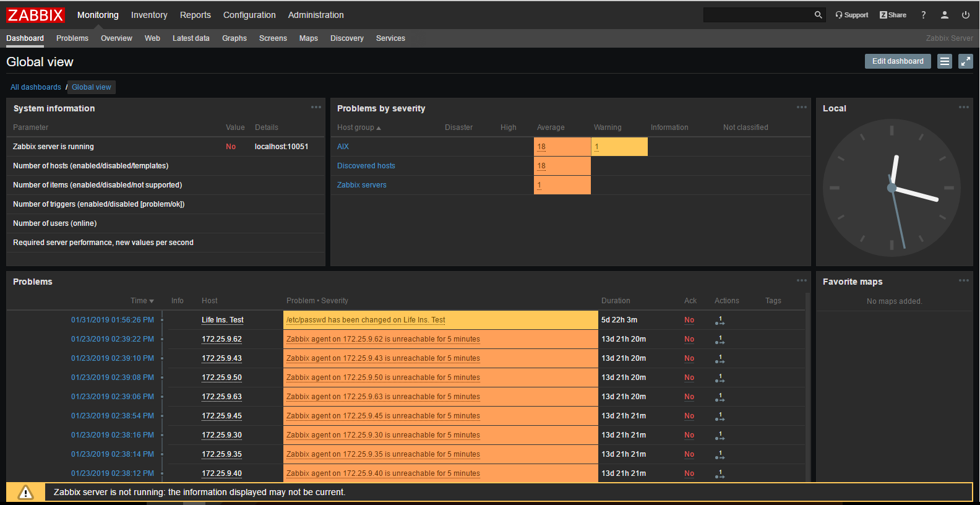The image size is (980, 505).
Task: Open the Help question mark icon
Action: (923, 15)
